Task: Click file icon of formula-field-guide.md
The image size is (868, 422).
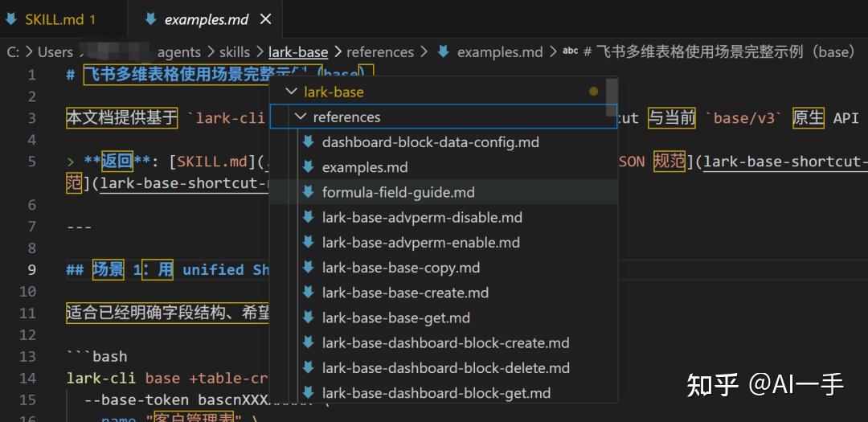Action: coord(309,191)
